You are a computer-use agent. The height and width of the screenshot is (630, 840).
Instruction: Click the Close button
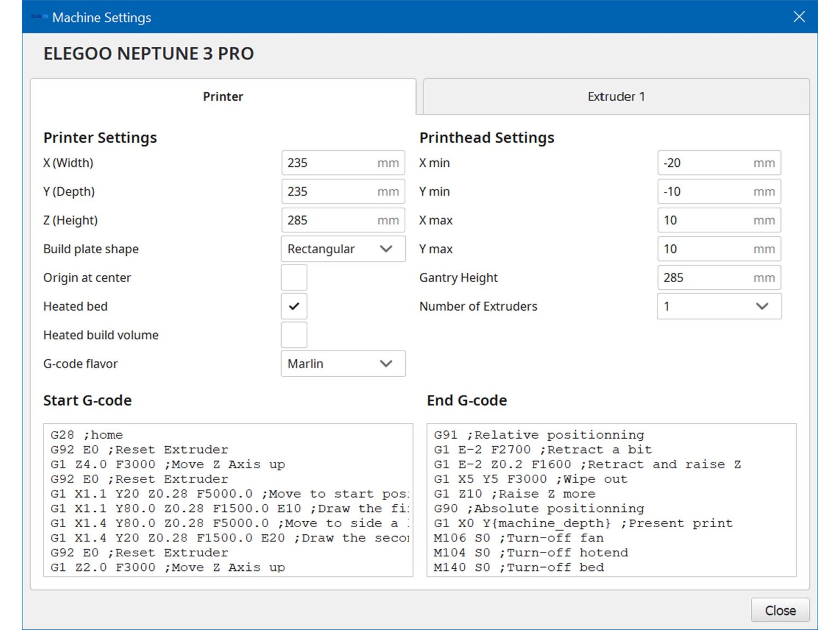point(780,610)
